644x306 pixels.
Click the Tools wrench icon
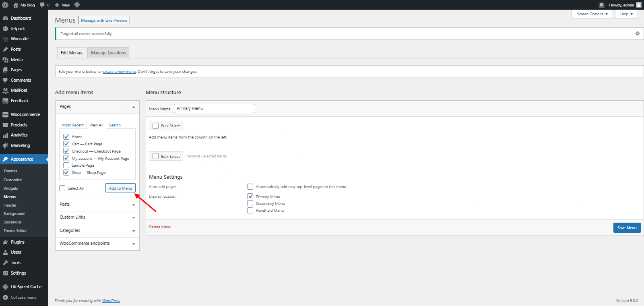tap(5, 263)
